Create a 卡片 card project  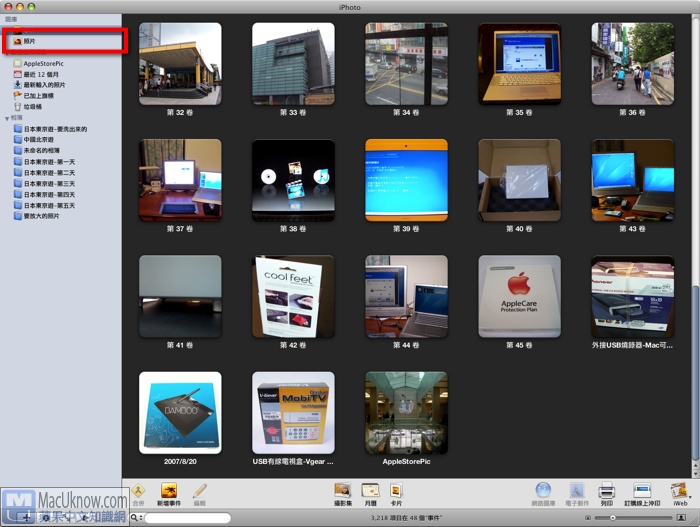pos(396,491)
